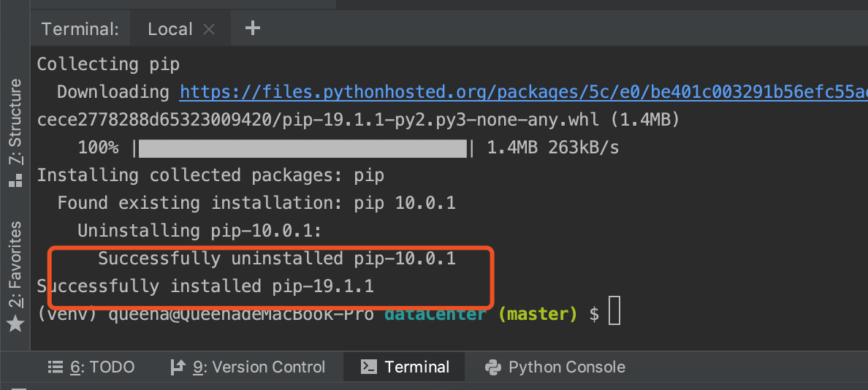Click the Version Control branch icon

pyautogui.click(x=177, y=367)
